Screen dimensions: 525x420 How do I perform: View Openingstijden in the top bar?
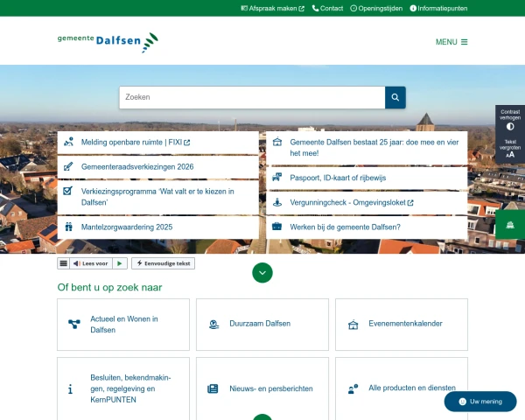tap(376, 9)
